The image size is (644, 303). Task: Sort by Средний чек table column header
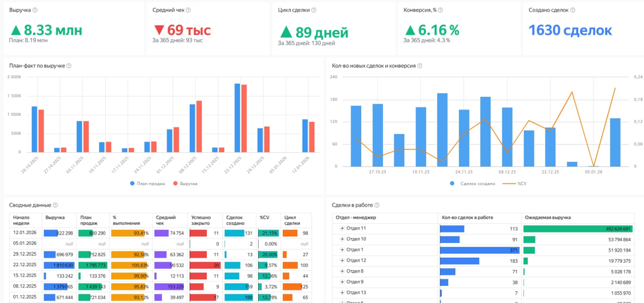point(170,220)
